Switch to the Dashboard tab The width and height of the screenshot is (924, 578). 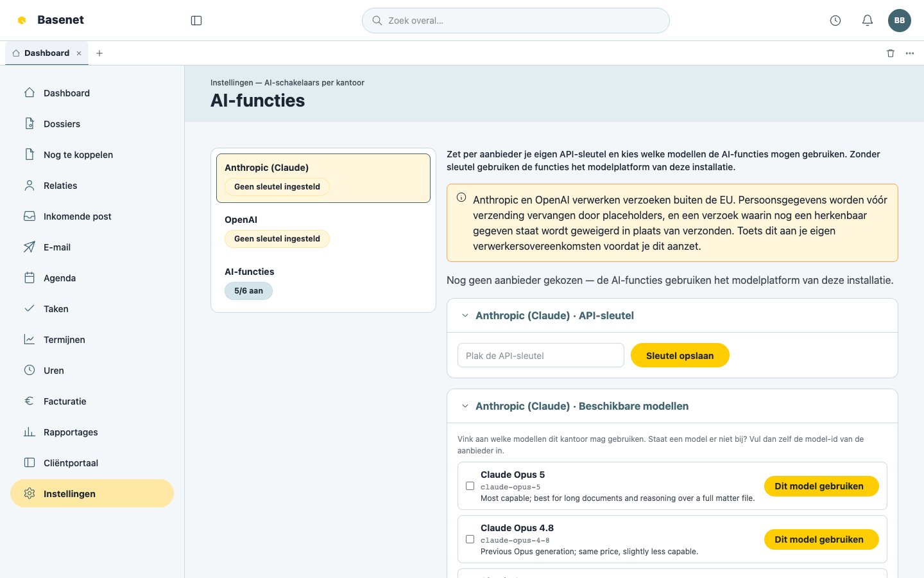pyautogui.click(x=47, y=53)
